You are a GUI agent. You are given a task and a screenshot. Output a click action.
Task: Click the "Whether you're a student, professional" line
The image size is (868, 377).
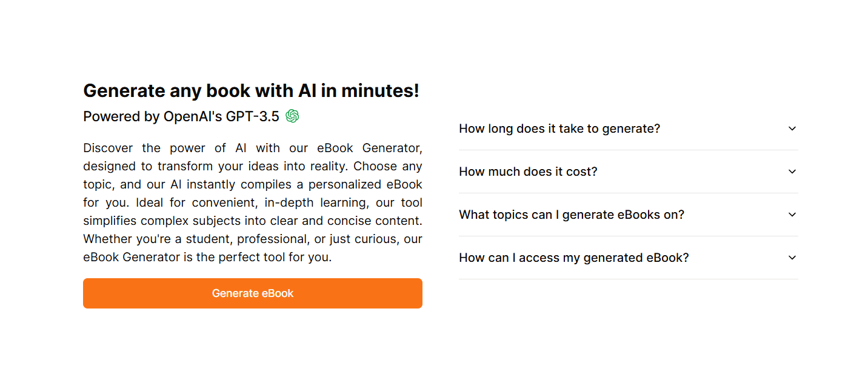point(252,239)
